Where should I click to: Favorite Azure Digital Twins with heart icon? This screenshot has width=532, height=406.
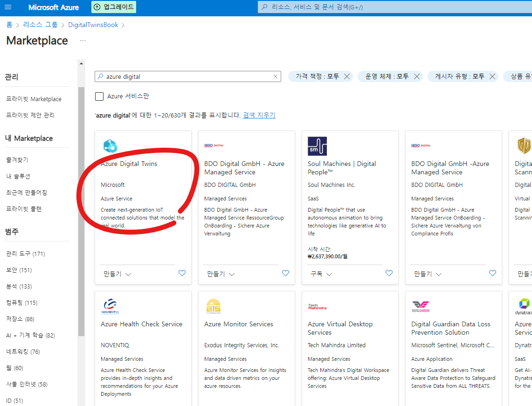click(182, 273)
